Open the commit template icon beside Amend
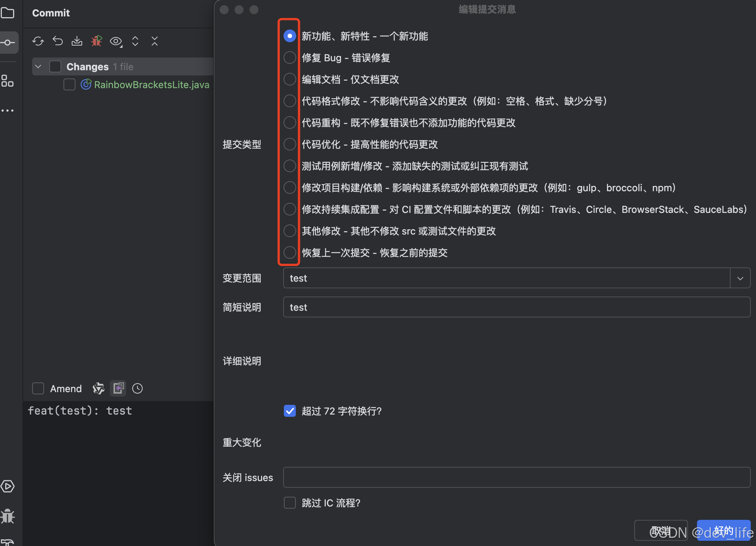The height and width of the screenshot is (546, 756). [118, 388]
